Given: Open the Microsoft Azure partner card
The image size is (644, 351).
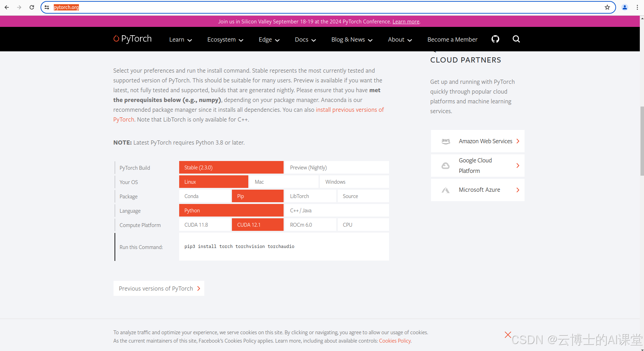Looking at the screenshot, I should tap(478, 190).
